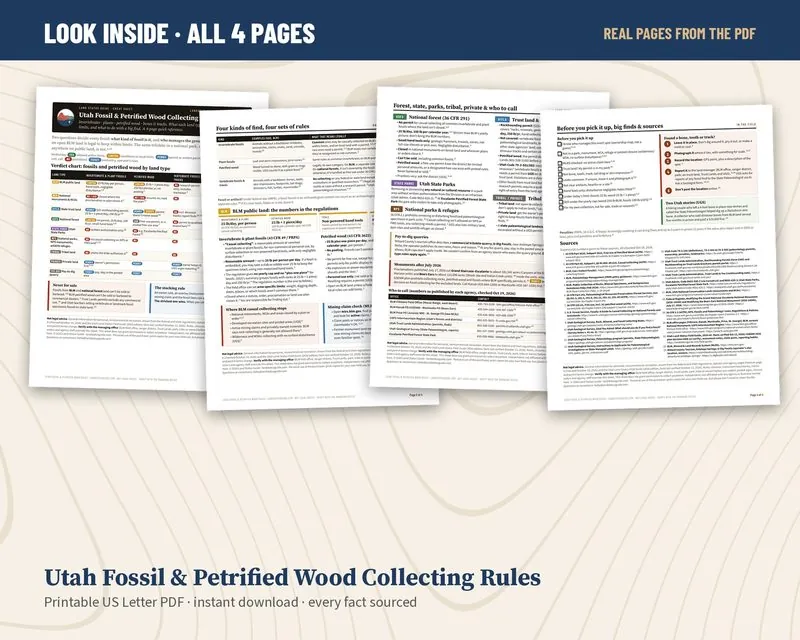Image resolution: width=800 pixels, height=640 pixels.
Task: Click the 'Two Utah stories' green box heading
Action: [x=686, y=203]
